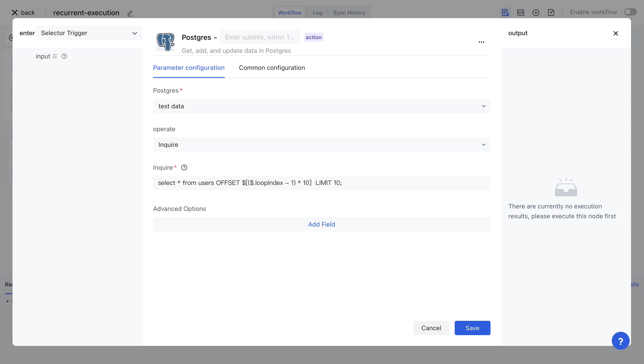Open the code view icon
The image size is (644, 364).
[520, 13]
